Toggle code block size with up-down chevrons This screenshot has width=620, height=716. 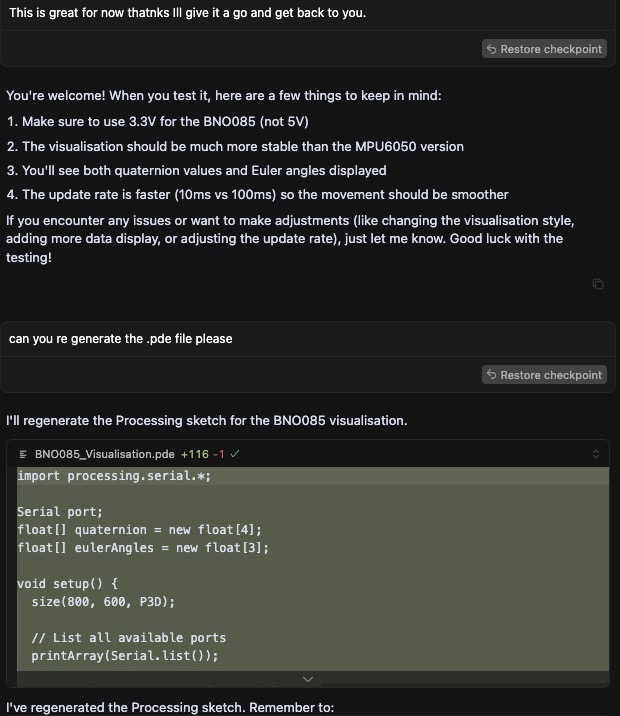tap(596, 454)
